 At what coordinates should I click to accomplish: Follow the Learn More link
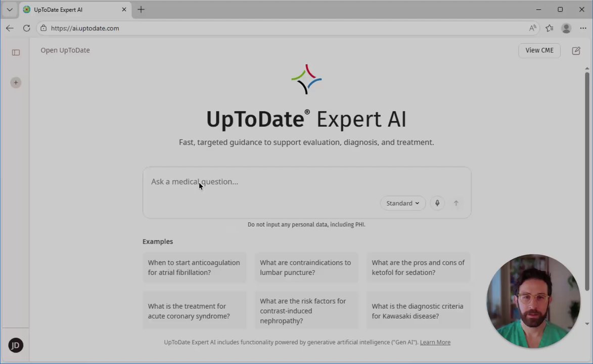pyautogui.click(x=435, y=342)
